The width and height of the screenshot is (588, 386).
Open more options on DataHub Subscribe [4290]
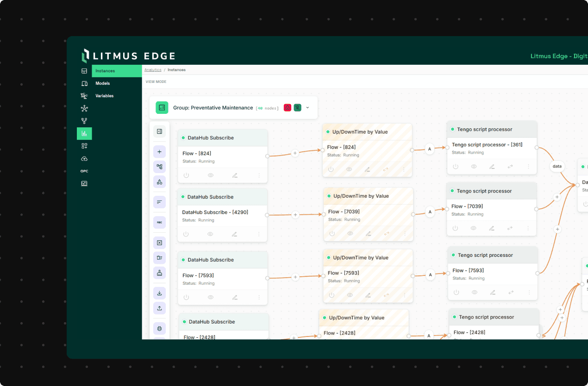click(259, 234)
